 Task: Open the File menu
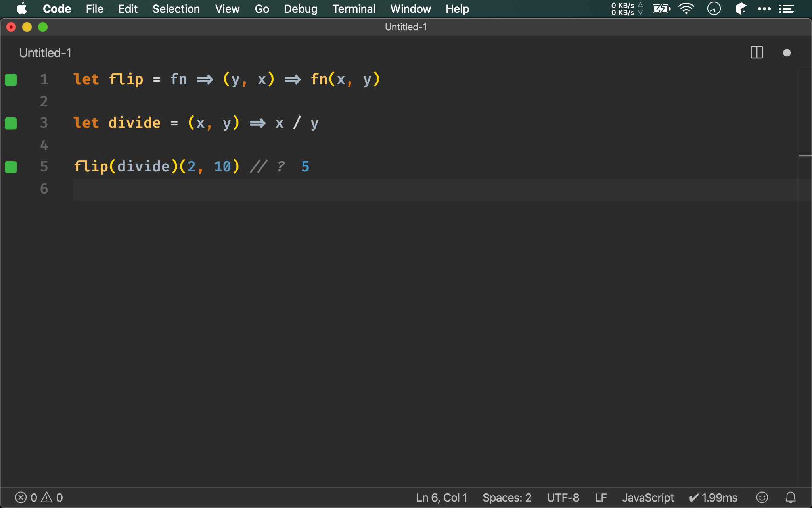pos(94,9)
